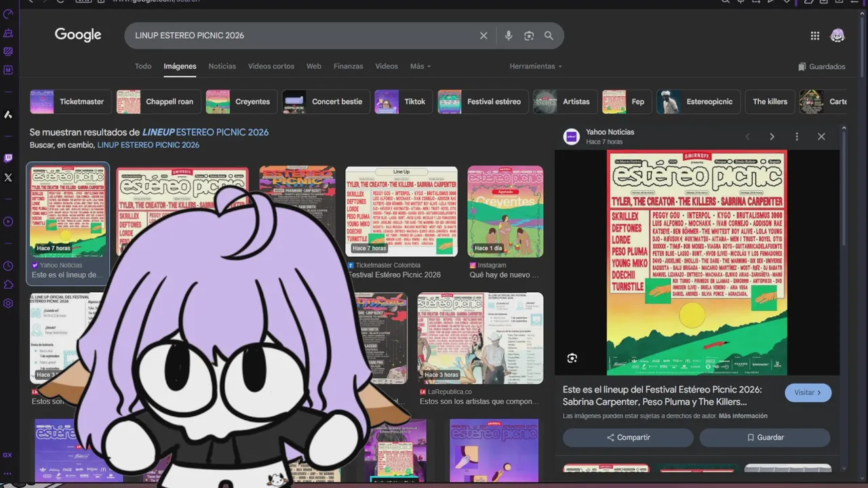Expand the Más dropdown
Viewport: 868px width, 488px height.
(420, 66)
